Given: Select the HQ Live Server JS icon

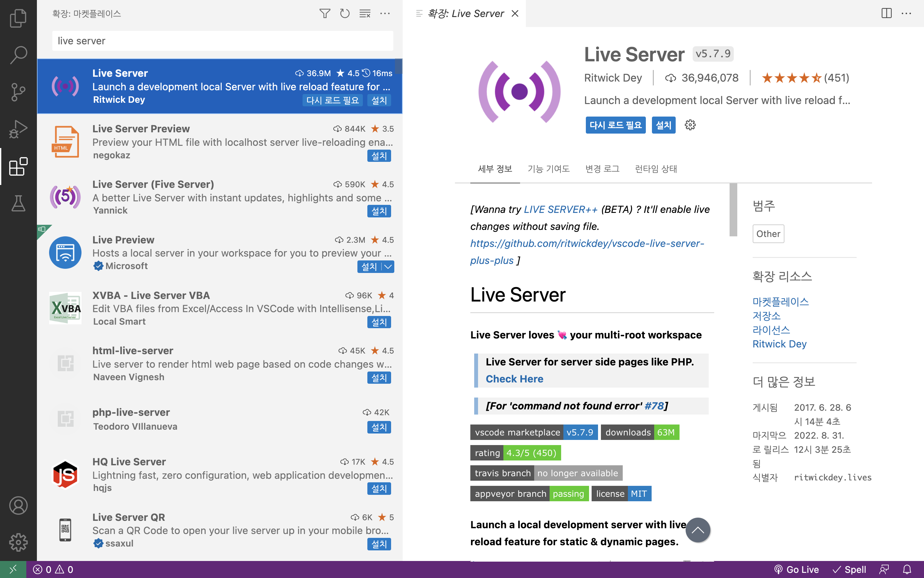Looking at the screenshot, I should tap(65, 474).
